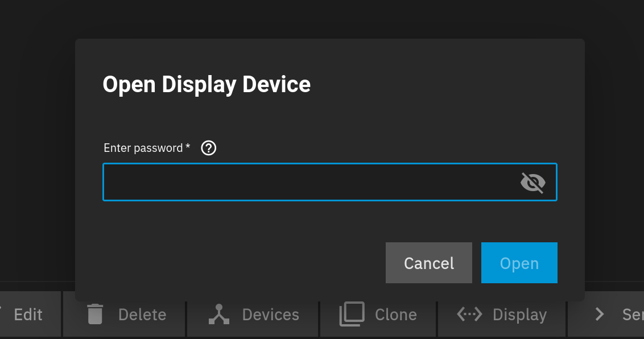Click the blue Open button
644x339 pixels.
pos(519,263)
